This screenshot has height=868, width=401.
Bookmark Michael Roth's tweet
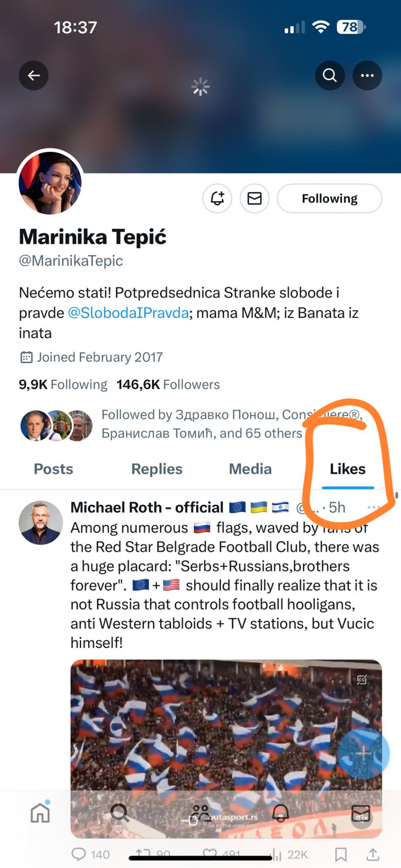click(341, 854)
